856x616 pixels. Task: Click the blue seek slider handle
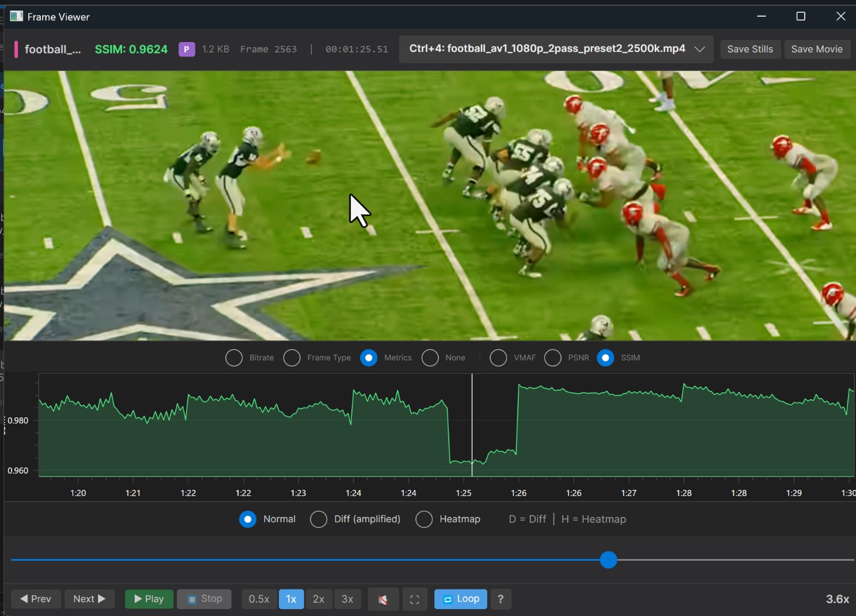pos(608,560)
